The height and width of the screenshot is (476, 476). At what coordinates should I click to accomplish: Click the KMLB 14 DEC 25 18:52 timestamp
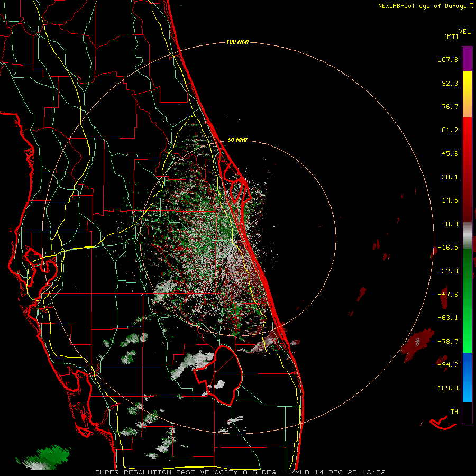click(337, 472)
